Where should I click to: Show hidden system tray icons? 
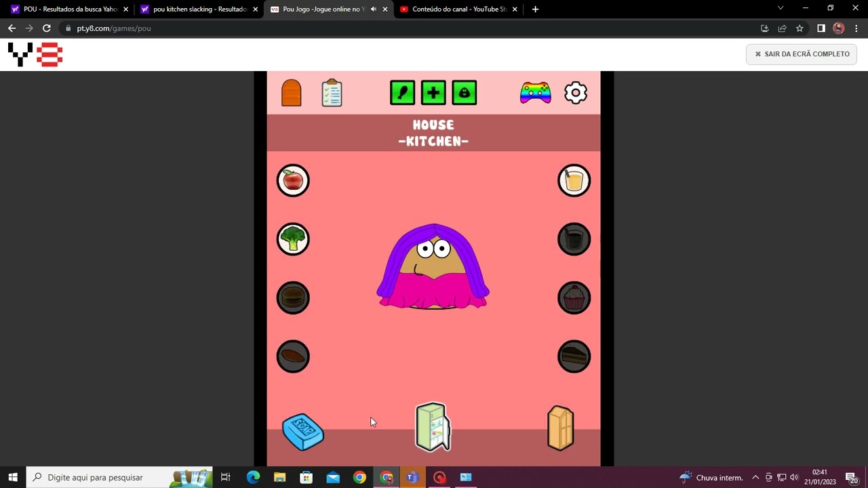pos(755,477)
